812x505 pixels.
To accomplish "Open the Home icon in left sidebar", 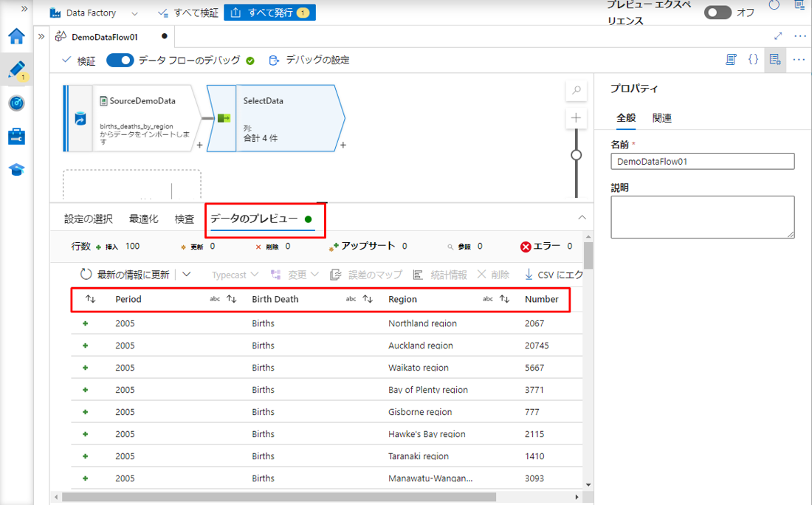I will coord(16,36).
